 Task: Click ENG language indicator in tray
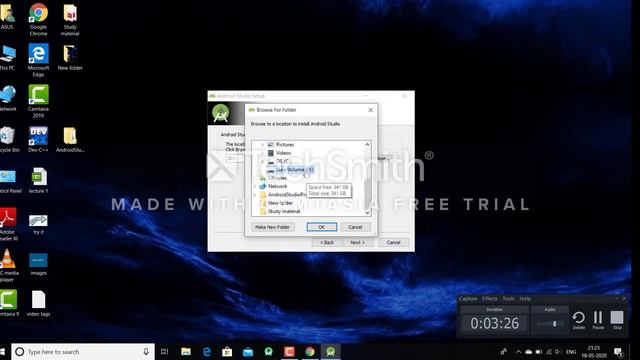(x=571, y=351)
